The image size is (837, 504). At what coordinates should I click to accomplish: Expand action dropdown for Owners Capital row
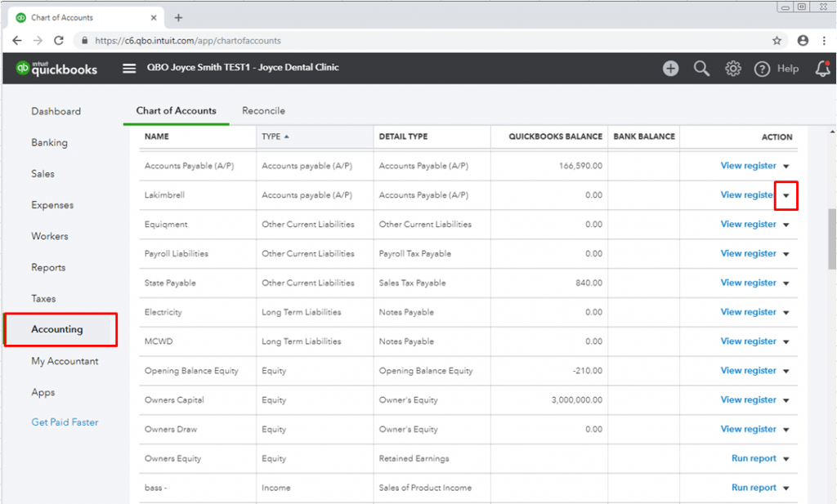786,400
